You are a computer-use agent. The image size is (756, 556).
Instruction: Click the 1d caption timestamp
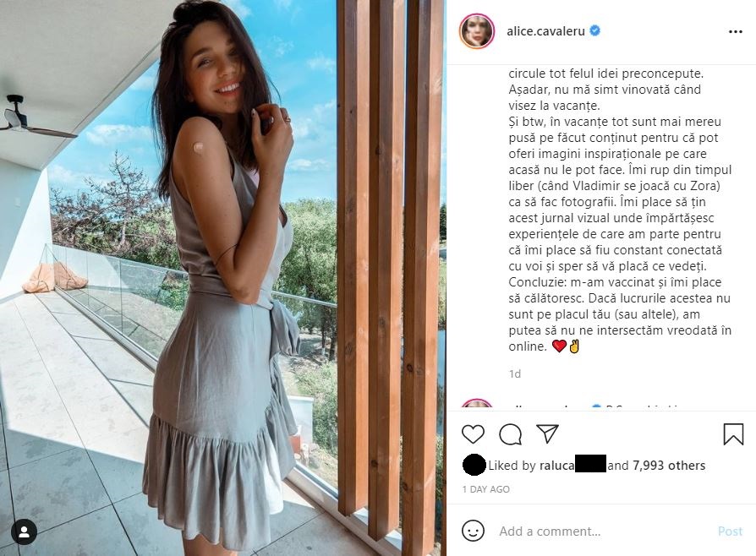click(x=514, y=373)
